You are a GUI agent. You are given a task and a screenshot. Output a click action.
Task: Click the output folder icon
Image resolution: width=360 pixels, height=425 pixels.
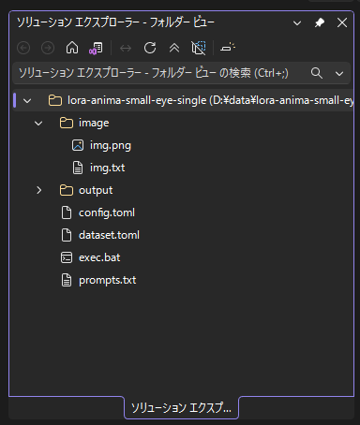pos(66,190)
